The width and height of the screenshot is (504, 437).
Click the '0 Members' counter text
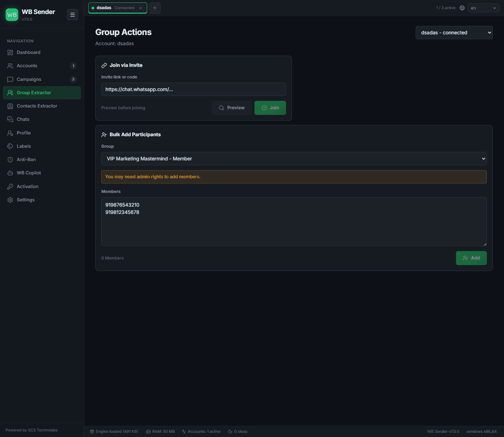point(113,258)
